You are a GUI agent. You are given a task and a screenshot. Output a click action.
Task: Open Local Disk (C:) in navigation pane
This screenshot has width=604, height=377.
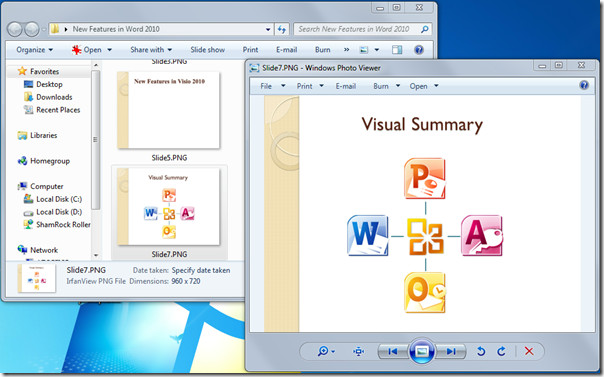tap(59, 199)
